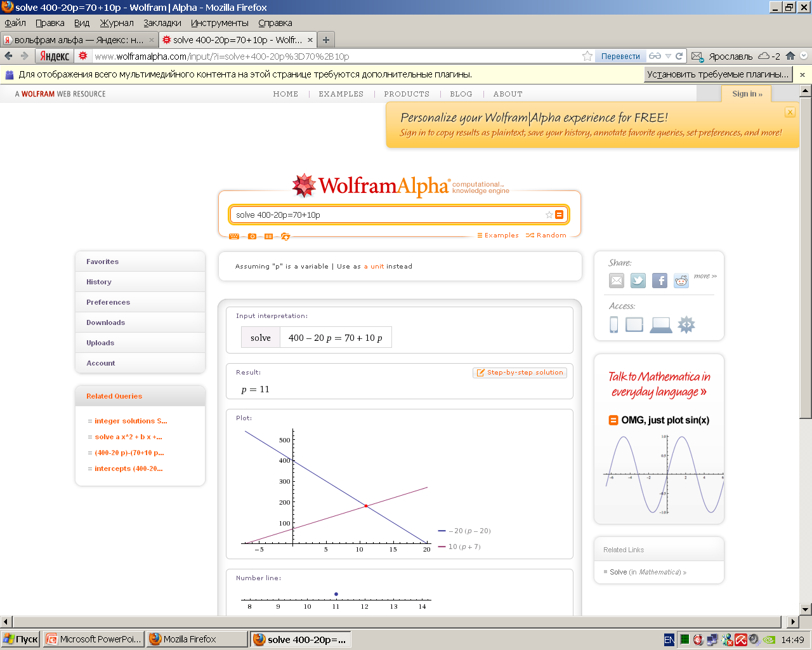Dismiss the plugin notification bar
This screenshot has height=650, width=812.
pyautogui.click(x=802, y=74)
